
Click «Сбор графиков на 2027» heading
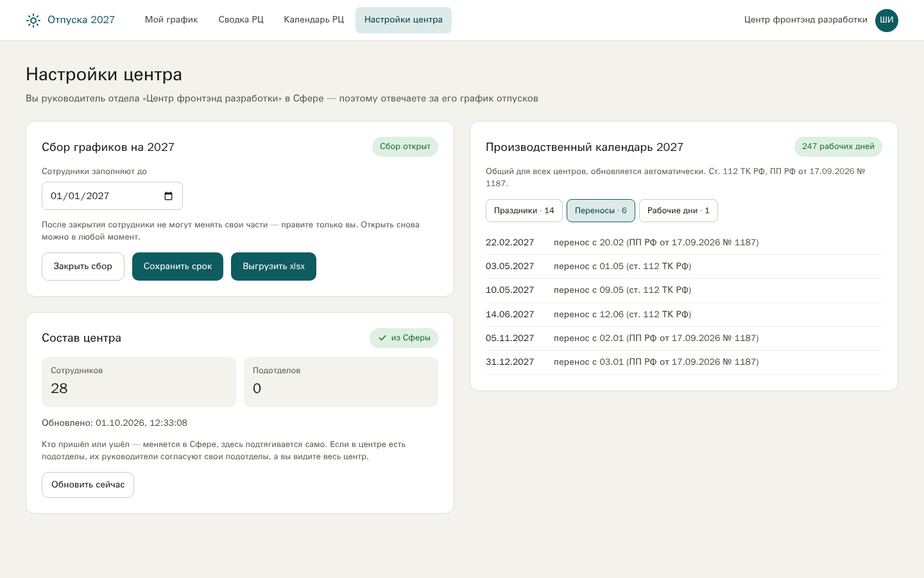tap(108, 147)
